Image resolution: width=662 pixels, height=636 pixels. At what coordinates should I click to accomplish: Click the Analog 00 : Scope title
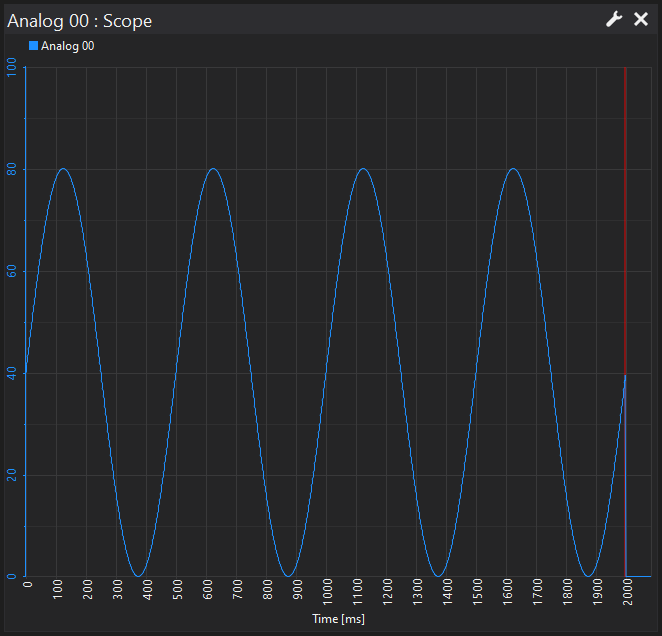click(x=80, y=19)
